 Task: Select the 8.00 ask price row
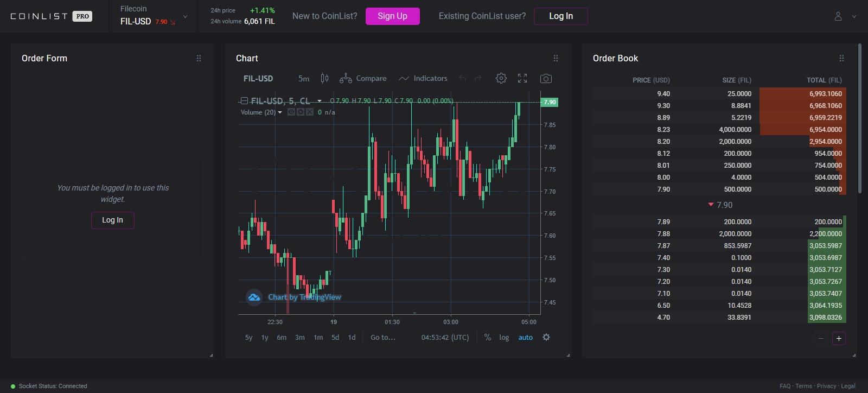click(719, 178)
